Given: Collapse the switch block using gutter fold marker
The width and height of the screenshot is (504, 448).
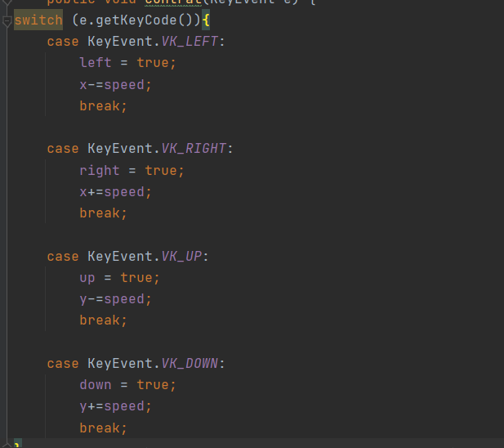Looking at the screenshot, I should point(7,21).
